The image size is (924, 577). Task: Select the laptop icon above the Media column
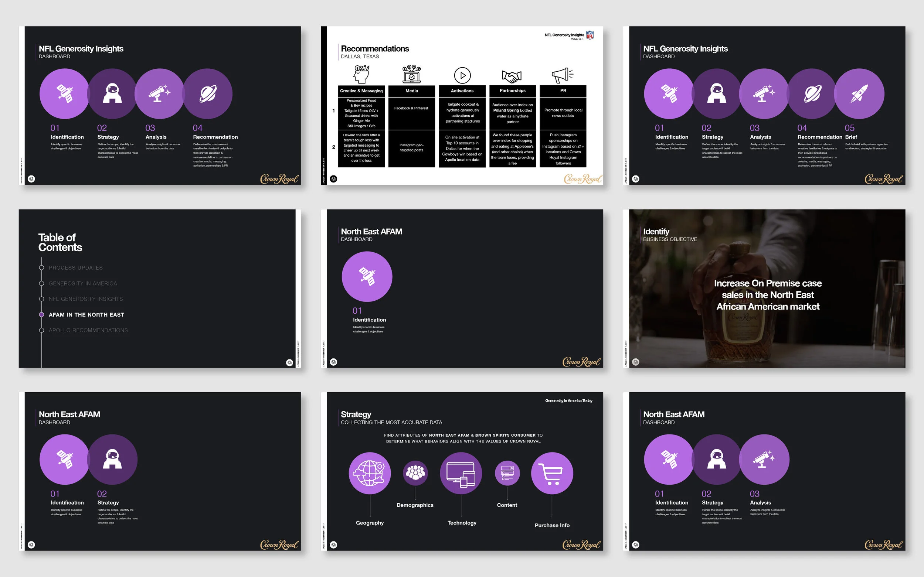412,74
